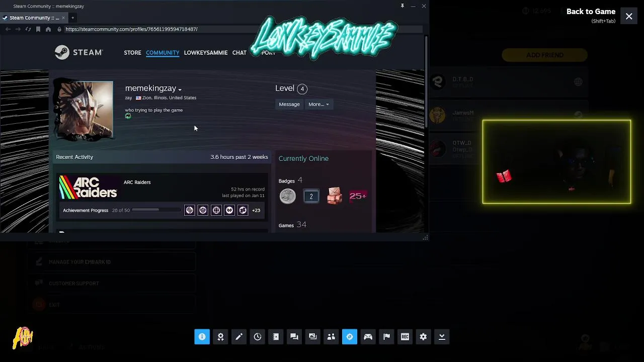Click the 'who trying to play the game' text
This screenshot has height=362, width=644.
click(x=154, y=110)
